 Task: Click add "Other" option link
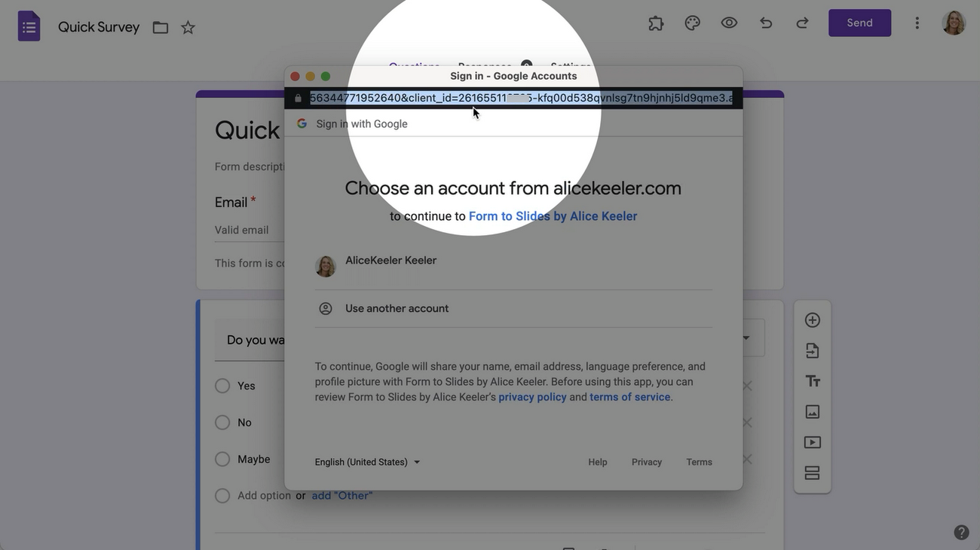(x=342, y=496)
